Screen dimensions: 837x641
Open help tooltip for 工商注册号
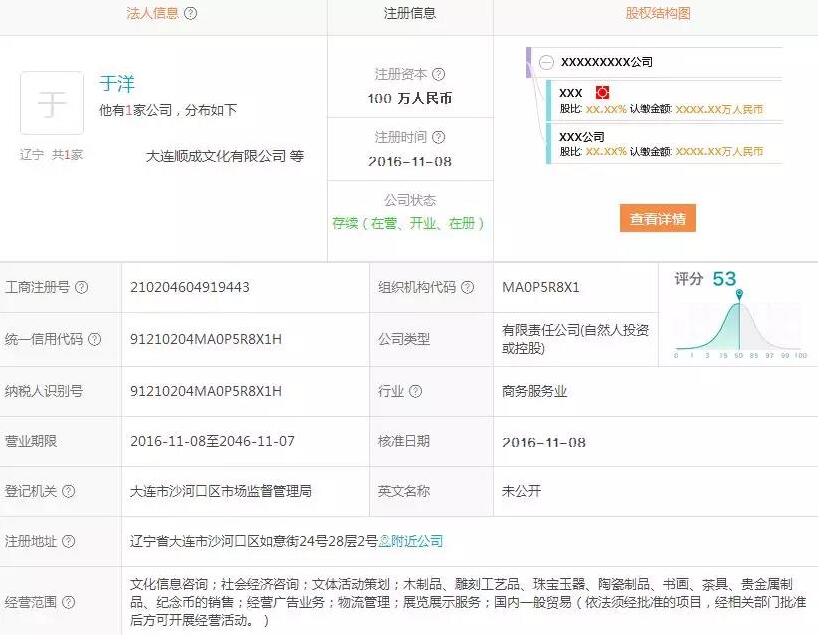coord(82,288)
